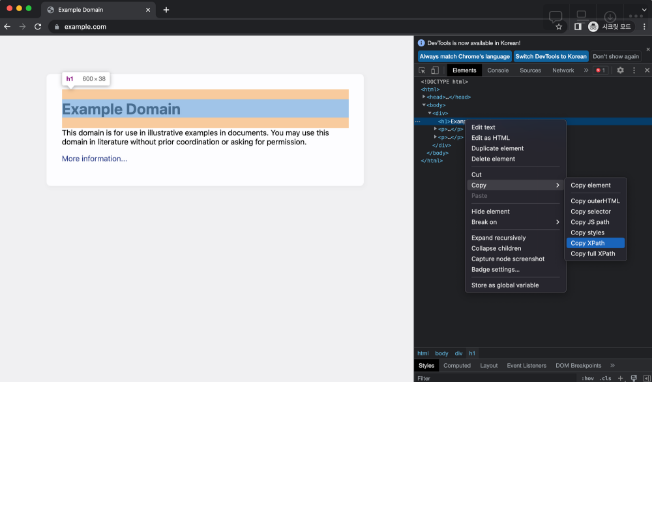This screenshot has width=652, height=512.
Task: Switch to the Sources tab
Action: [x=530, y=70]
